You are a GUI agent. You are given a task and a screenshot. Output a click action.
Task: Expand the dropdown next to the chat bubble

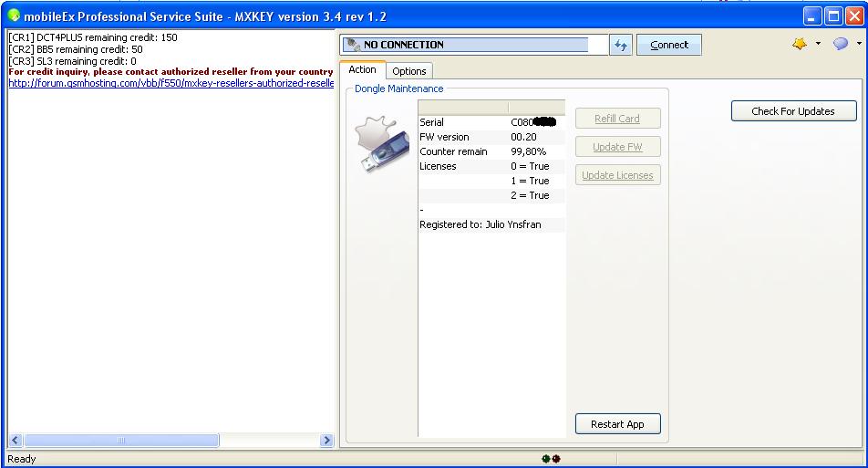coord(859,44)
